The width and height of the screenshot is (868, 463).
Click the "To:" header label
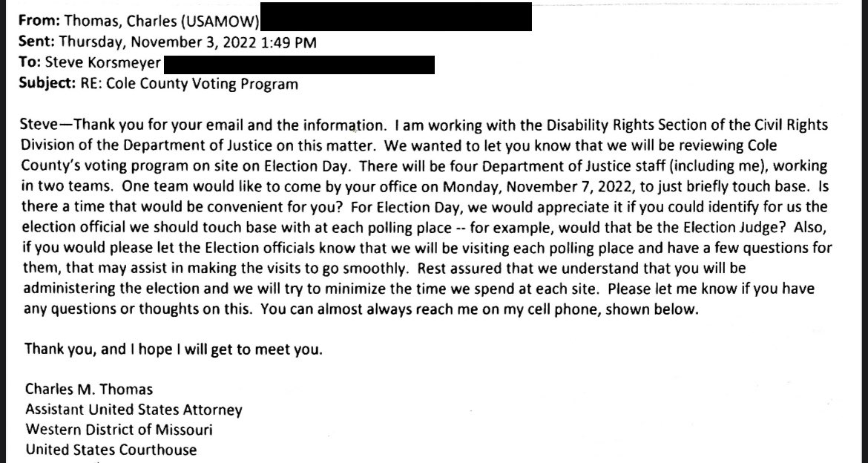coord(30,62)
